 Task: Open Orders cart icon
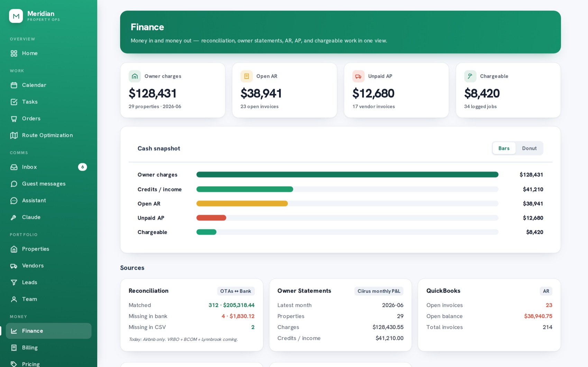pos(14,119)
